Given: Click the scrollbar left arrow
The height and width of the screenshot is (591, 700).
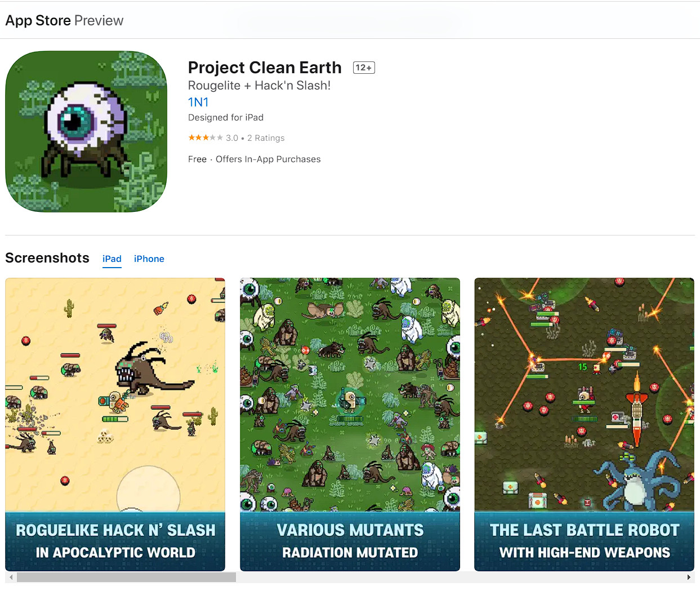Looking at the screenshot, I should pos(11,577).
